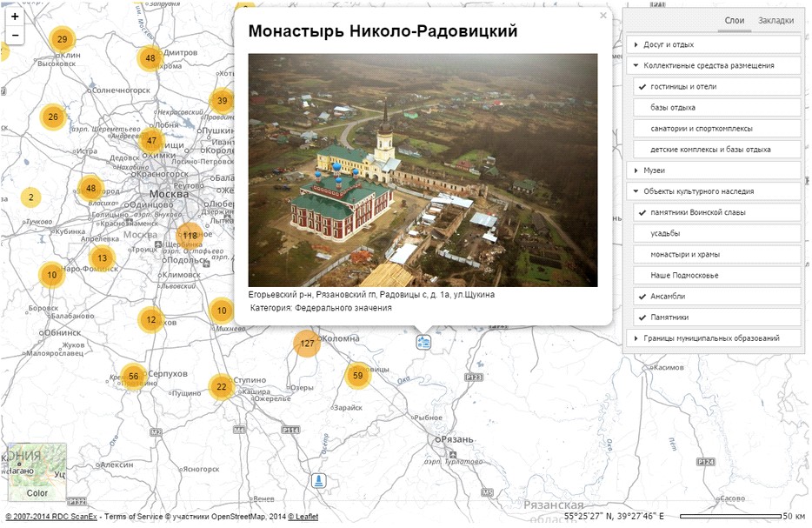This screenshot has width=812, height=528.
Task: Expand the Досуг и отдых group
Action: tap(668, 44)
